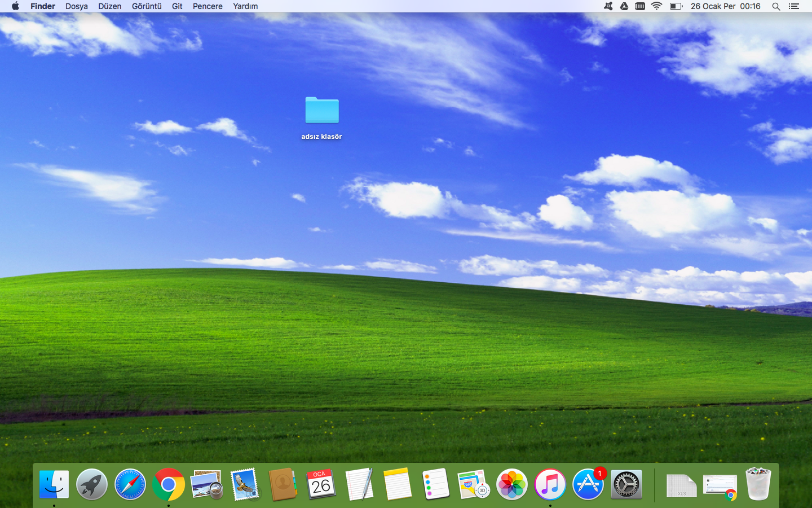Click the Pencere menu item

pos(208,6)
